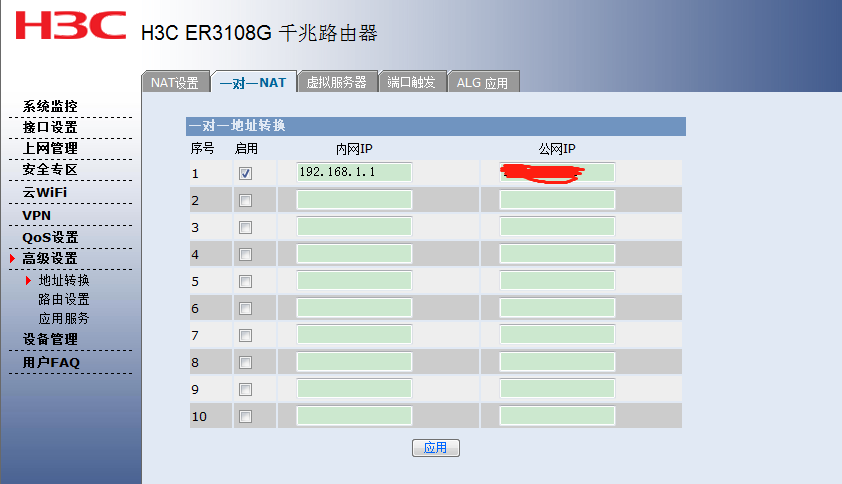
Task: Open 用户FAQ menu
Action: tap(51, 363)
